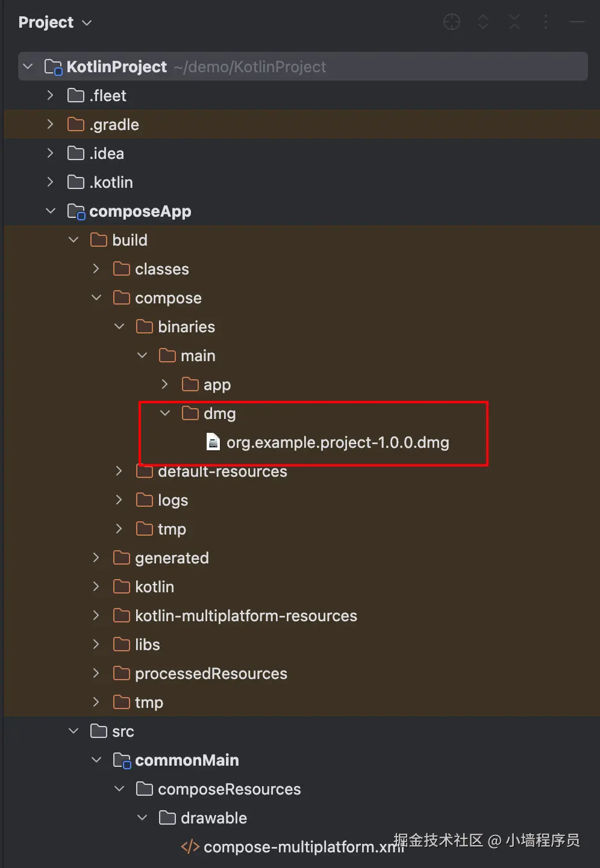Screen dimensions: 600x868
Task: Hide the Project tool window
Action: click(x=577, y=22)
